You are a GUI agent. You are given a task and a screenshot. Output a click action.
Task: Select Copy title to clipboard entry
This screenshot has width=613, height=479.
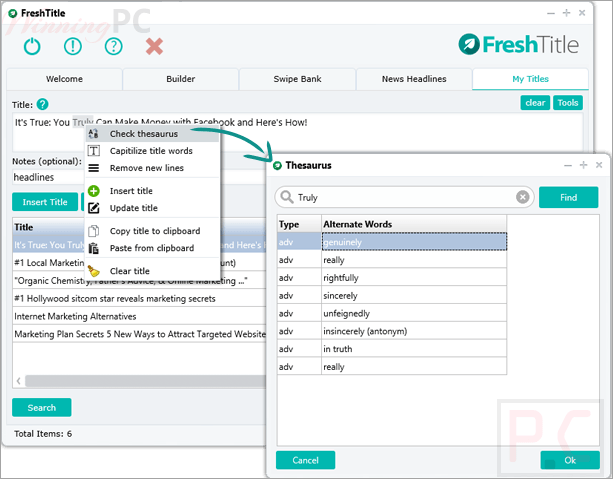click(x=152, y=231)
